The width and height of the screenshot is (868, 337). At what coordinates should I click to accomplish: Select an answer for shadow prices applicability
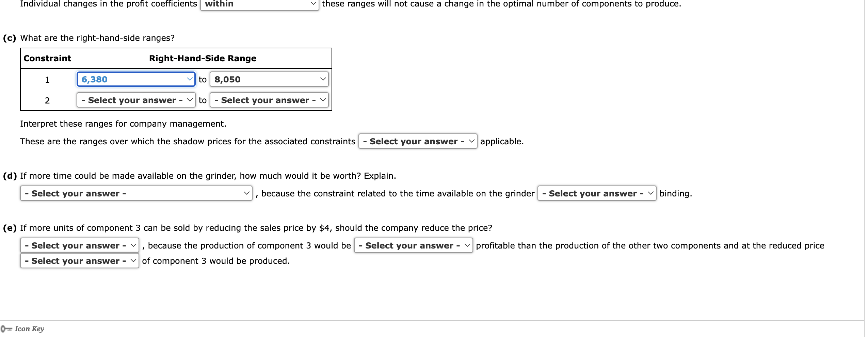[x=418, y=141]
